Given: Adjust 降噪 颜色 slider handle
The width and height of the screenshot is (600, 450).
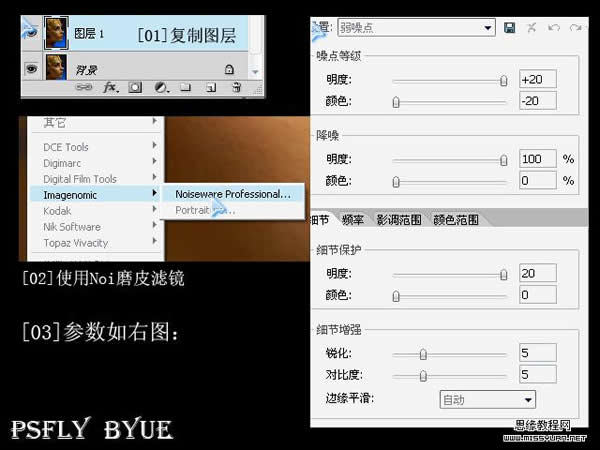Looking at the screenshot, I should click(396, 181).
